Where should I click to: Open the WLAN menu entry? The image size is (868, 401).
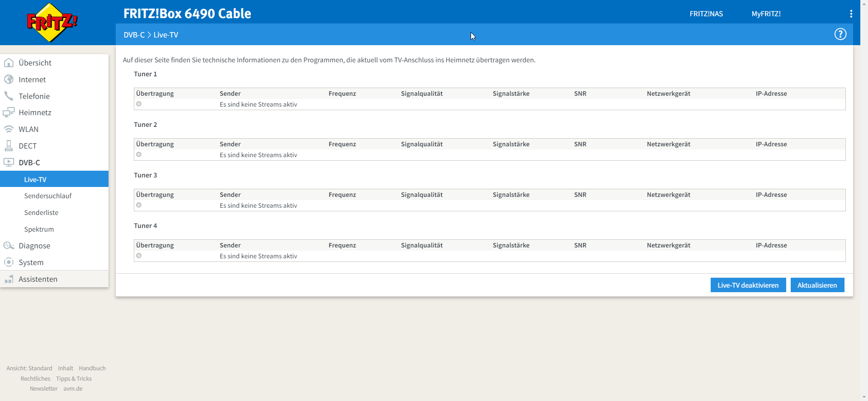click(x=54, y=129)
